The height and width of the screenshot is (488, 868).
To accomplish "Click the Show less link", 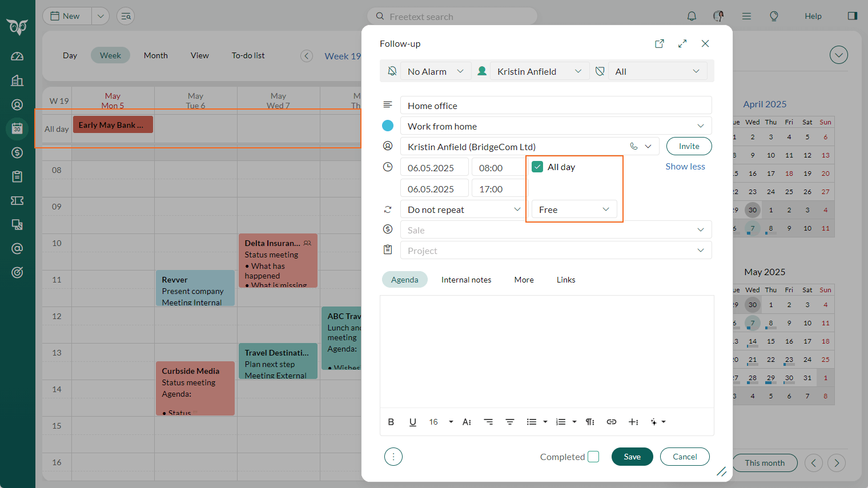I will pos(685,166).
